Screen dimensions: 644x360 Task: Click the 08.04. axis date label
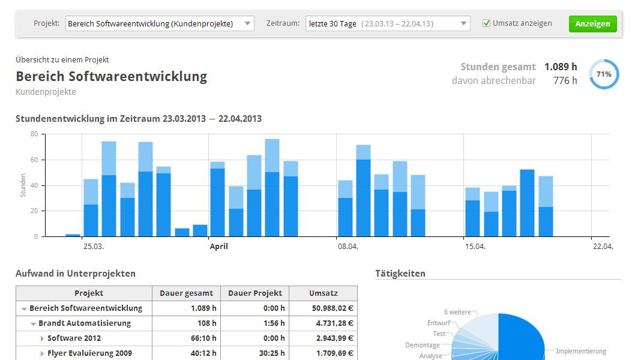[348, 246]
